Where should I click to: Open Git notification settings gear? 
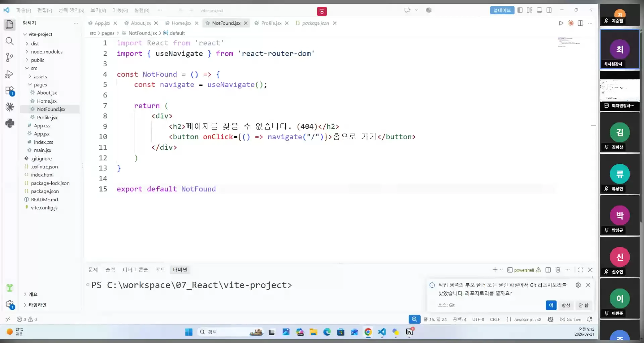[578, 285]
